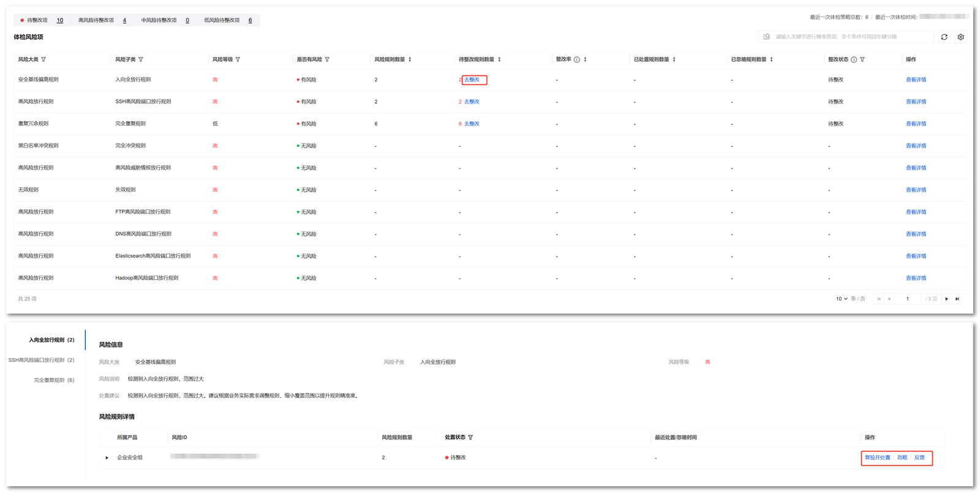980x493 pixels.
Task: Click 反馈 in the 企业安全组 row
Action: pyautogui.click(x=919, y=457)
